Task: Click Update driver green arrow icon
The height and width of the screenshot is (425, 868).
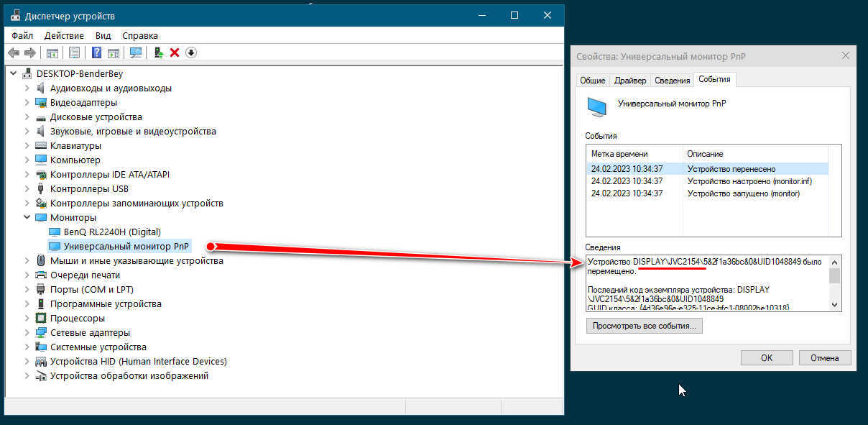Action: pyautogui.click(x=159, y=52)
